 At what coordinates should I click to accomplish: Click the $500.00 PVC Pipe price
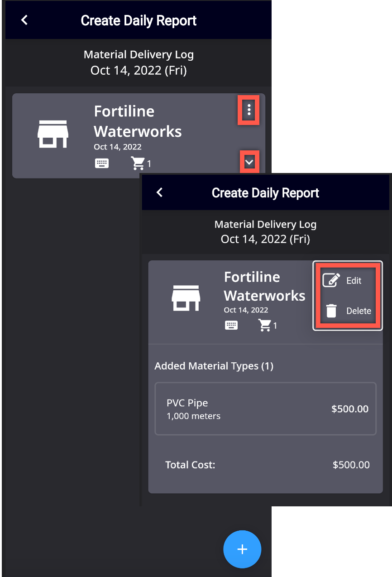pos(350,409)
